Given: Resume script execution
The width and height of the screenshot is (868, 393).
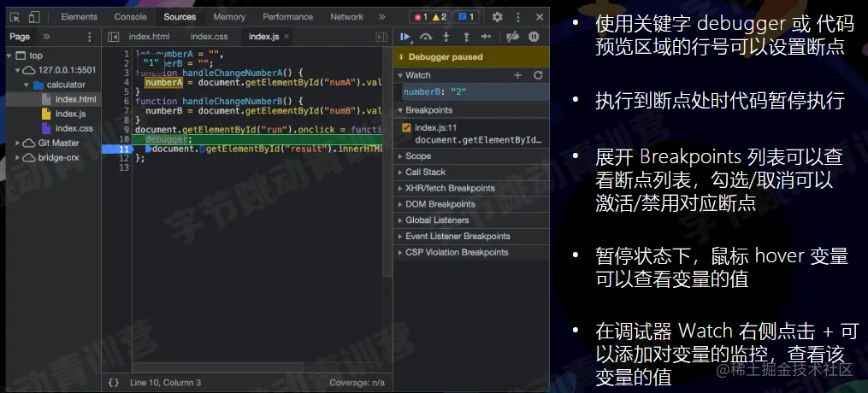Looking at the screenshot, I should click(x=405, y=37).
